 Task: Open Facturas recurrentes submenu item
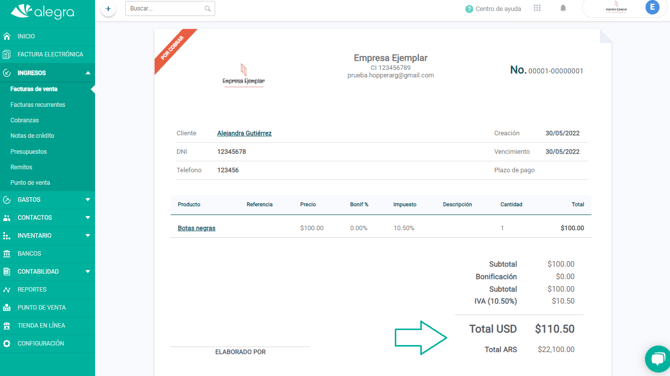point(38,105)
